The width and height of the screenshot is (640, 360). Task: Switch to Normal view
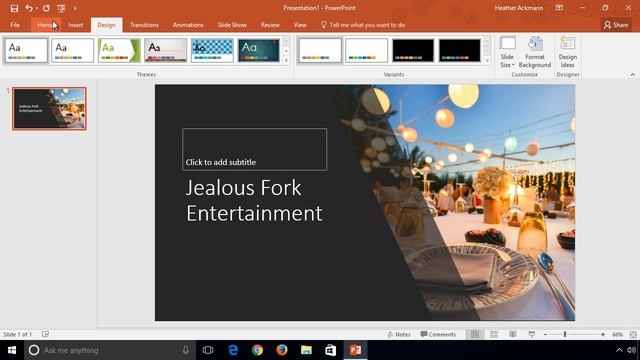(475, 334)
